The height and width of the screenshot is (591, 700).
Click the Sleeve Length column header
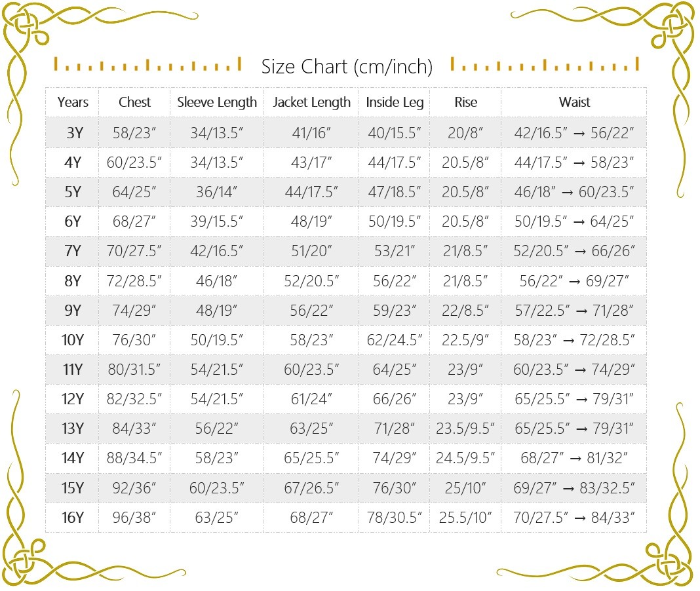217,102
